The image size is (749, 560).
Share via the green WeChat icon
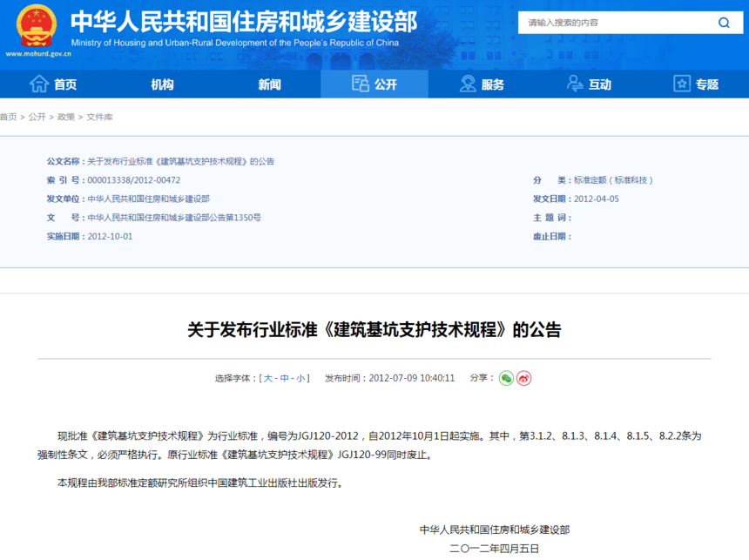(506, 378)
